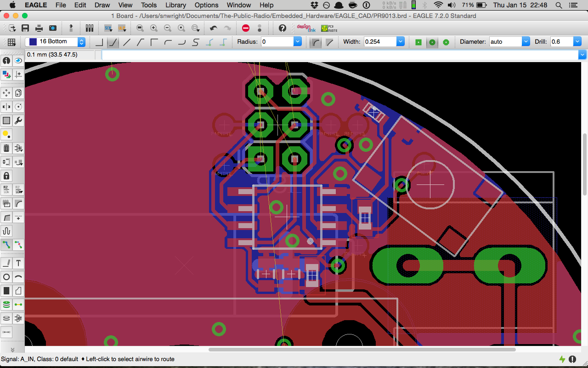
Task: Select the Group tool
Action: 6,121
